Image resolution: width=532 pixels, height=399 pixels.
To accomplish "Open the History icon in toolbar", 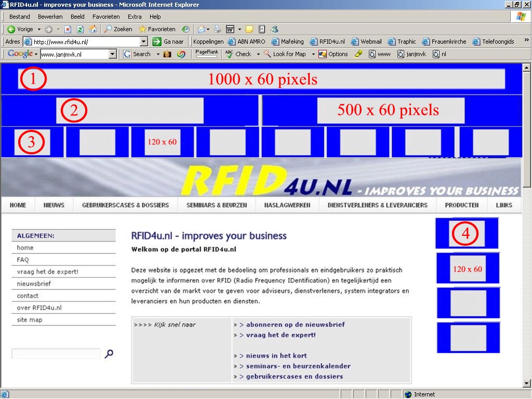I will pos(185,29).
